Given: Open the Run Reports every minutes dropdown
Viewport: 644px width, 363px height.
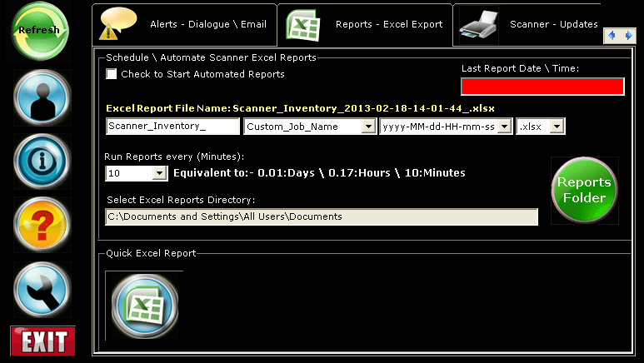Looking at the screenshot, I should click(x=159, y=173).
